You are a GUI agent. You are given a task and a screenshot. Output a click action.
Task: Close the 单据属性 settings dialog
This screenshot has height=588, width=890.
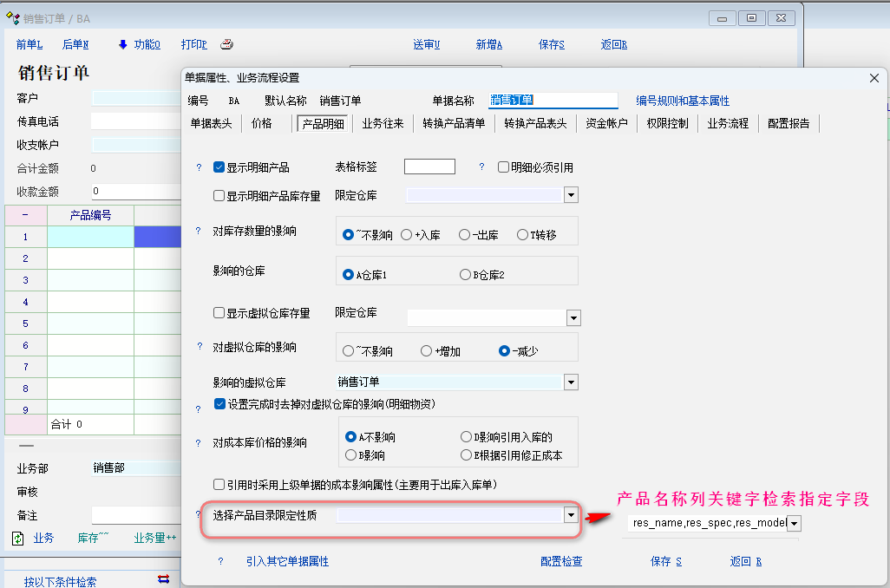874,78
